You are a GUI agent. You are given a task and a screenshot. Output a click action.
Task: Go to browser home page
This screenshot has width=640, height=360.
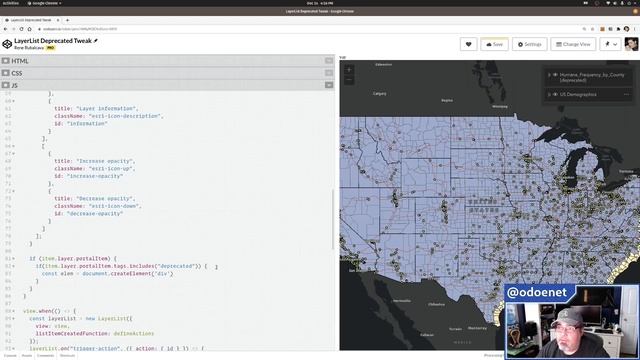[29, 29]
